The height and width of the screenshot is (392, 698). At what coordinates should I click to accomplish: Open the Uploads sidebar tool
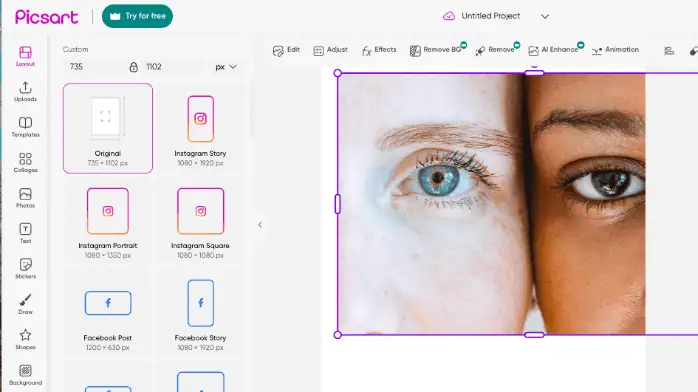[25, 92]
